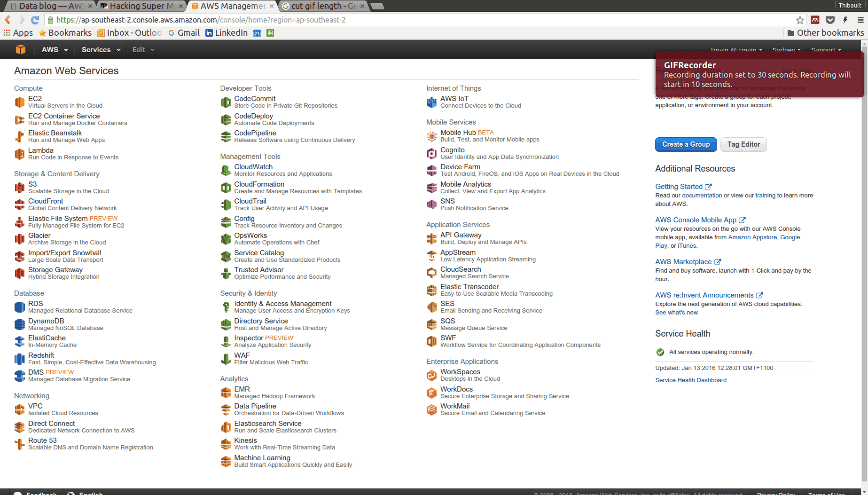Click the CloudWatch icon

(x=226, y=170)
